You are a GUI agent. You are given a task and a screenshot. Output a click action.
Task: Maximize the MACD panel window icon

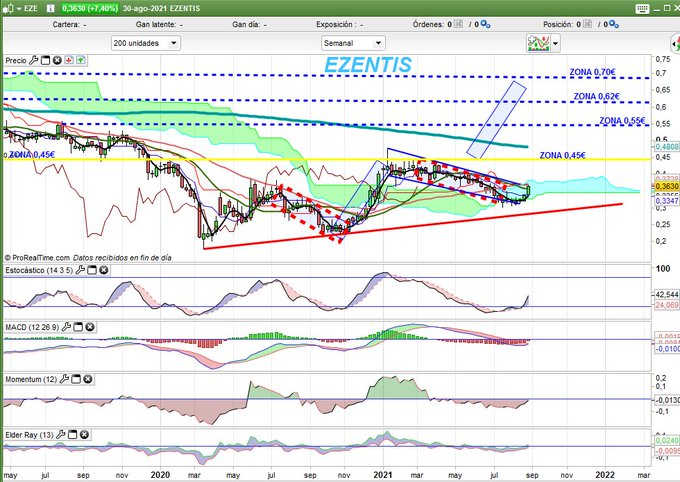(x=78, y=327)
